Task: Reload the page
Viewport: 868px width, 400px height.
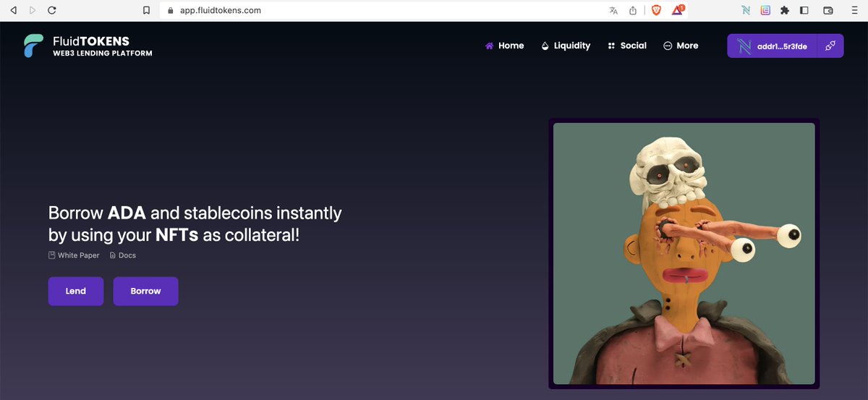Action: [51, 11]
